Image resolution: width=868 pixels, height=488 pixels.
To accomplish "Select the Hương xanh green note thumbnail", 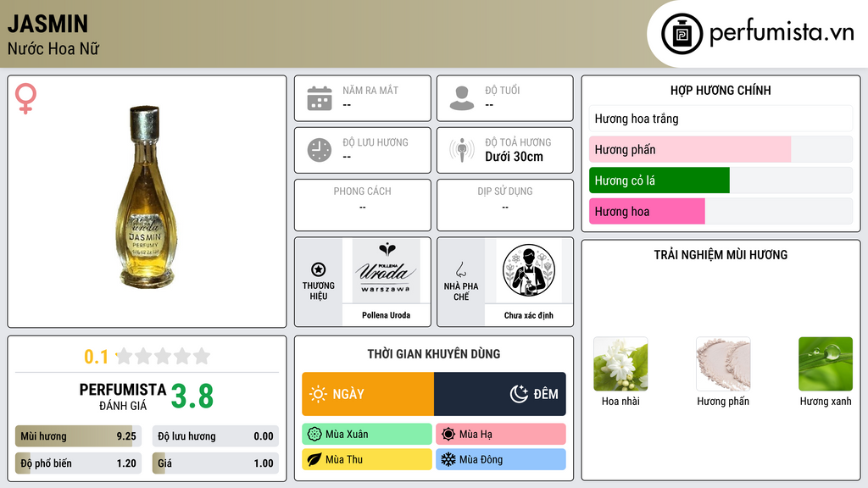I will click(826, 364).
